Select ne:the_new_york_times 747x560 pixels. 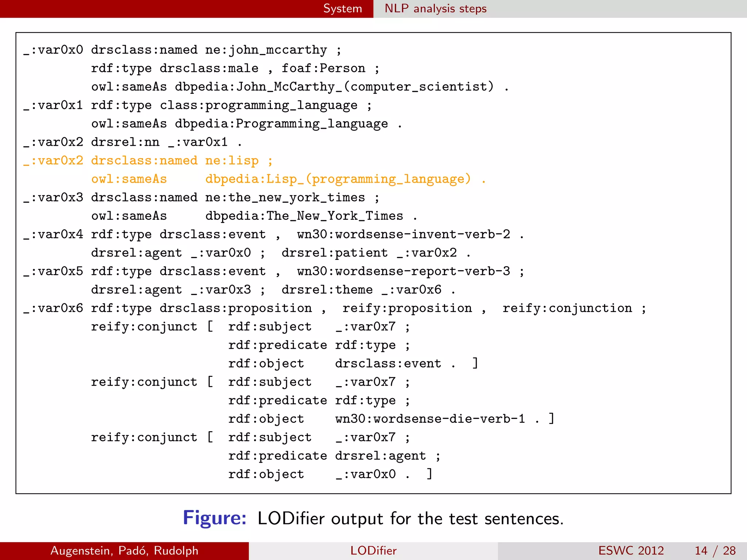tap(285, 198)
